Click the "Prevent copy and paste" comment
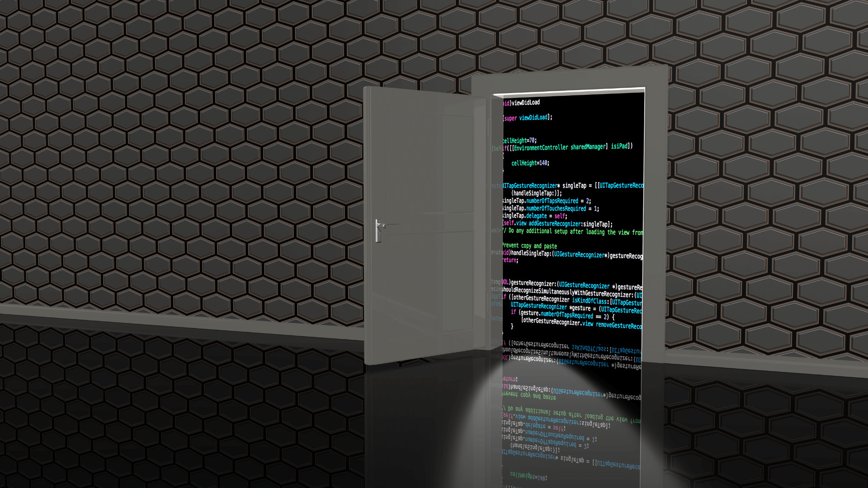868x488 pixels. [x=530, y=246]
